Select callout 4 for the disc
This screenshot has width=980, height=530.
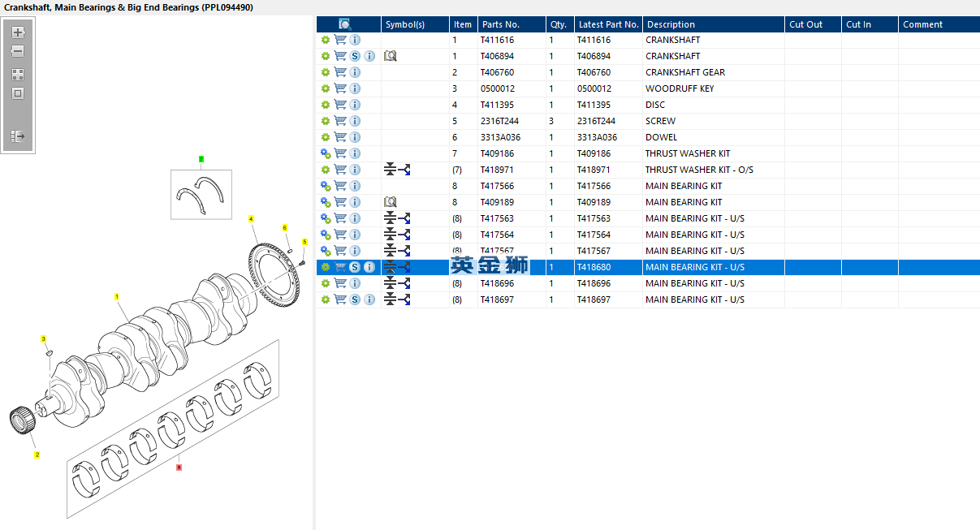pyautogui.click(x=251, y=219)
